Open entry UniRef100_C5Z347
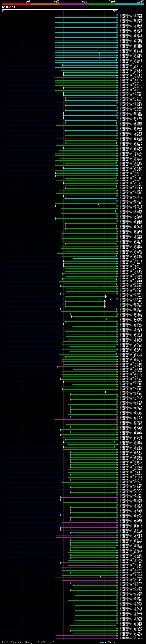 131,361
